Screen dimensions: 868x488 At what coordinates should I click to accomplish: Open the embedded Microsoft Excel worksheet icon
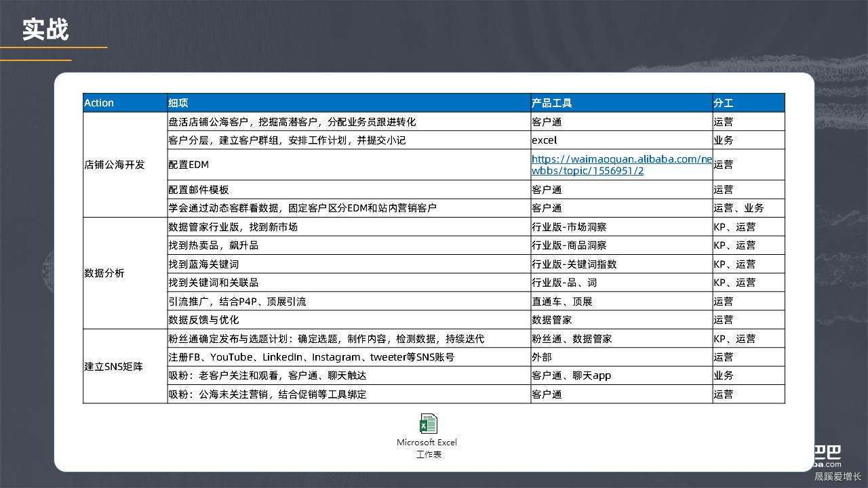(428, 424)
